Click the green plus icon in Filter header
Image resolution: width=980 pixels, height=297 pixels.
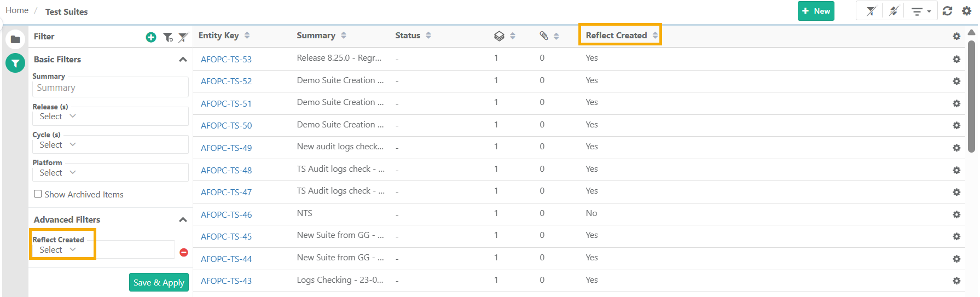pyautogui.click(x=151, y=37)
